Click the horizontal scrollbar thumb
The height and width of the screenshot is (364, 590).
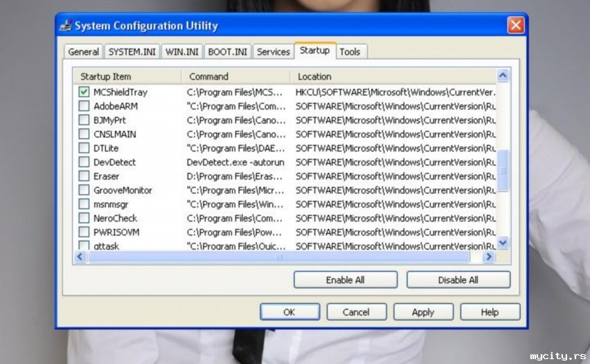279,257
